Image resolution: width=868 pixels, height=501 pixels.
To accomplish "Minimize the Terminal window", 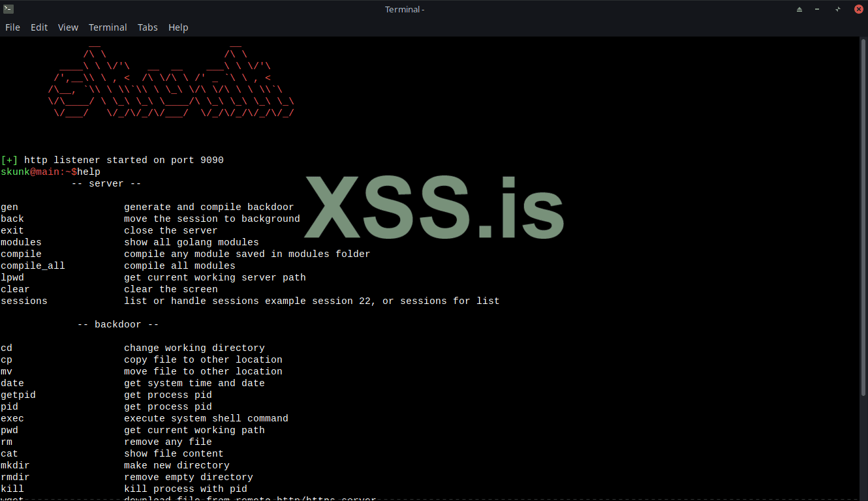I will coord(818,9).
